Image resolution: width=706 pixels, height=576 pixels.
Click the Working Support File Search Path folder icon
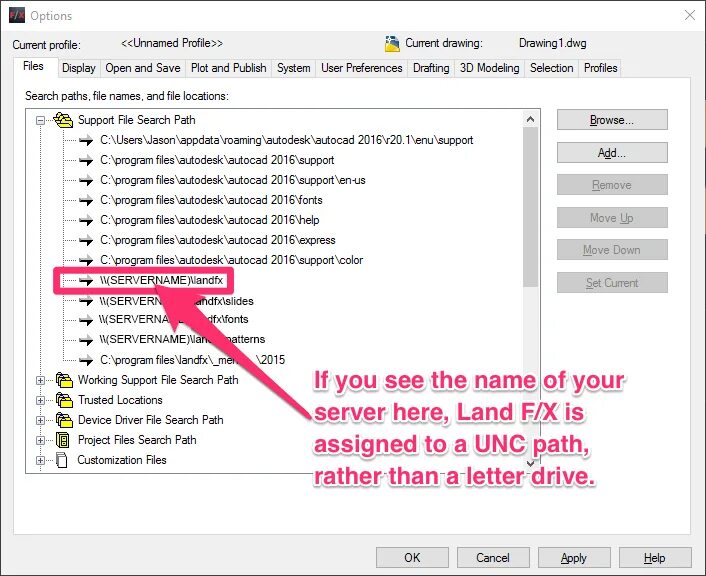click(64, 380)
